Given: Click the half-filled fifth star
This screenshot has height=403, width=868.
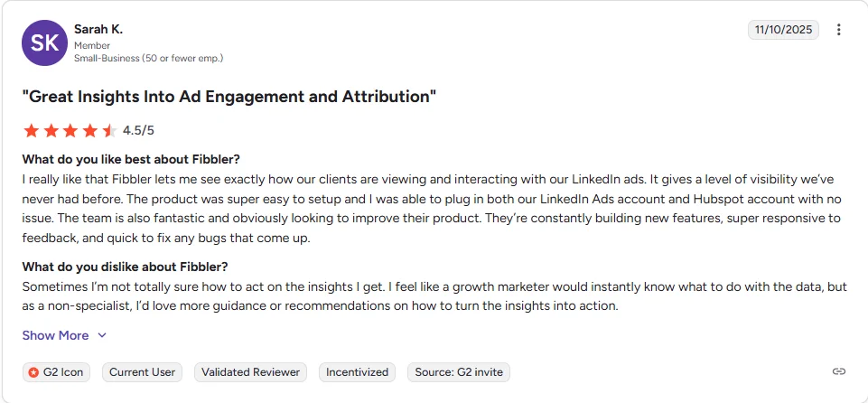Looking at the screenshot, I should [x=109, y=130].
